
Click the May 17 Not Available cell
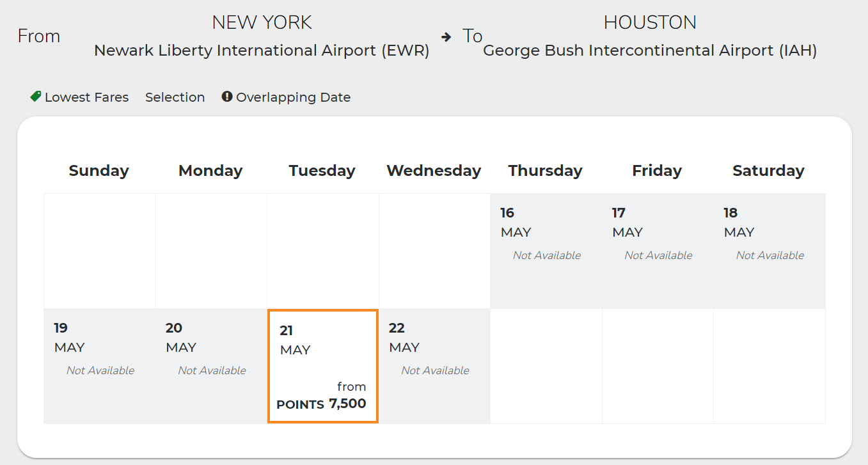coord(658,251)
